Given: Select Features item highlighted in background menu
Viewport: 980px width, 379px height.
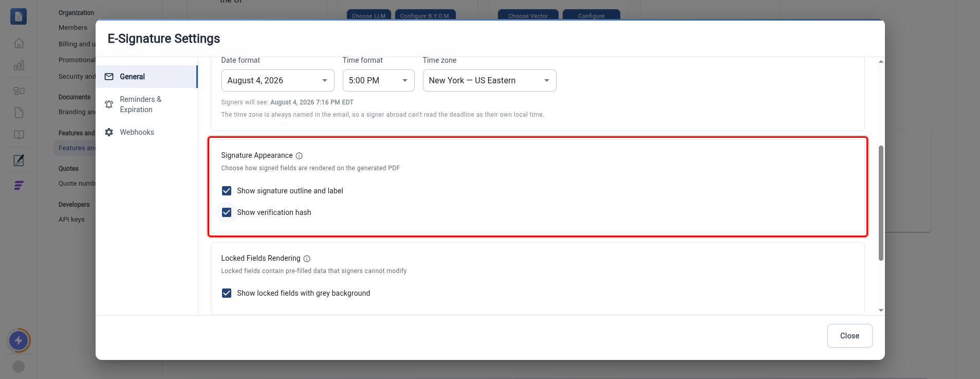Looking at the screenshot, I should (x=75, y=148).
